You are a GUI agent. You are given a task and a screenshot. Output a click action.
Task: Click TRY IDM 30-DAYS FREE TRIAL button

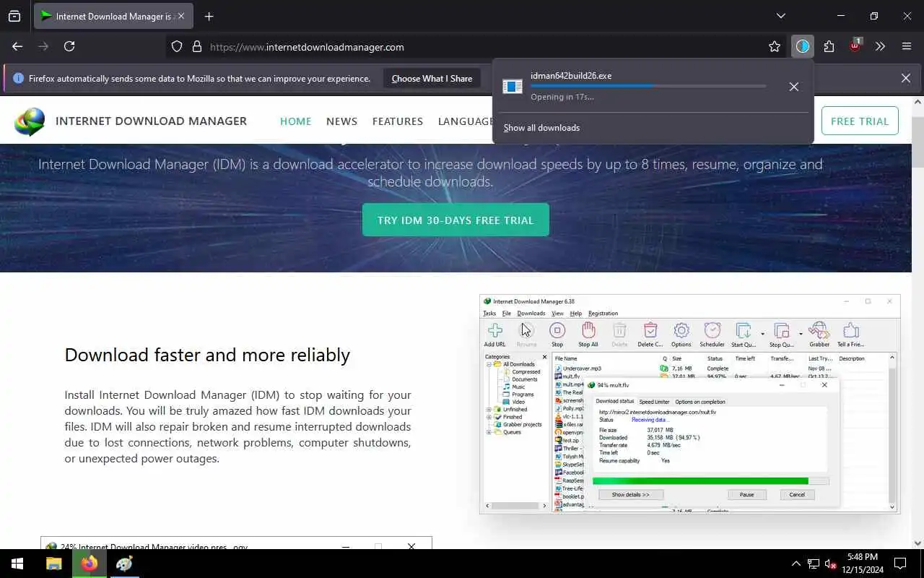pos(456,220)
